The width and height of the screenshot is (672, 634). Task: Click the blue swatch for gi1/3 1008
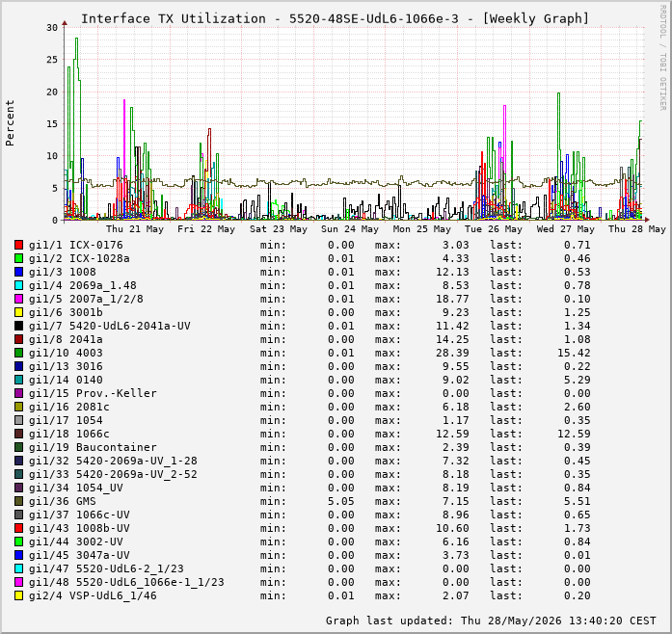pos(18,272)
